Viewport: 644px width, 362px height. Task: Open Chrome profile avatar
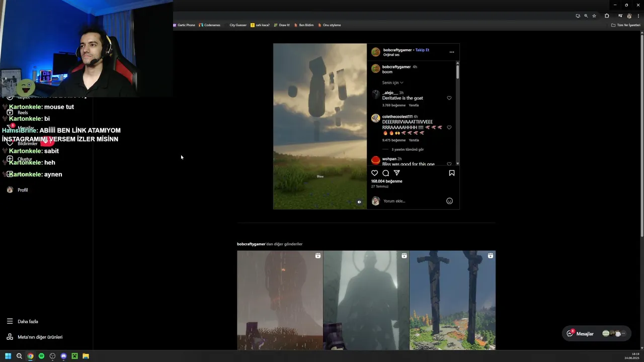click(x=629, y=16)
